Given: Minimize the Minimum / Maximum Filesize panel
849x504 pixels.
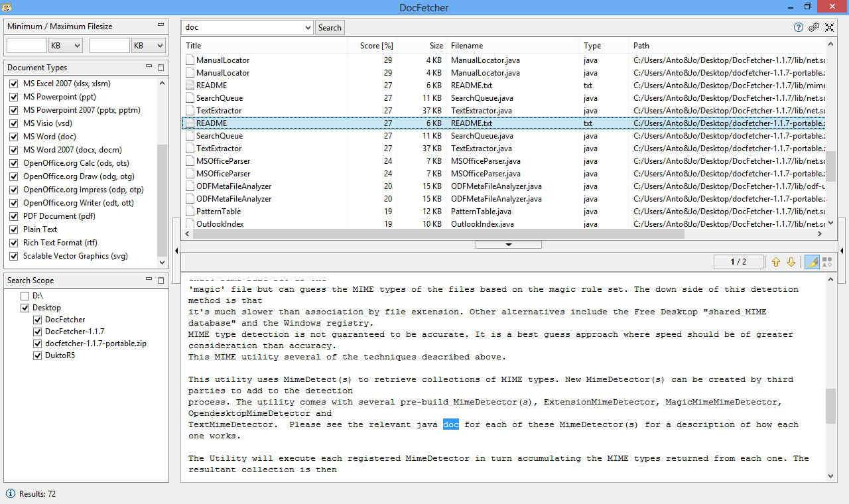Looking at the screenshot, I should (161, 25).
